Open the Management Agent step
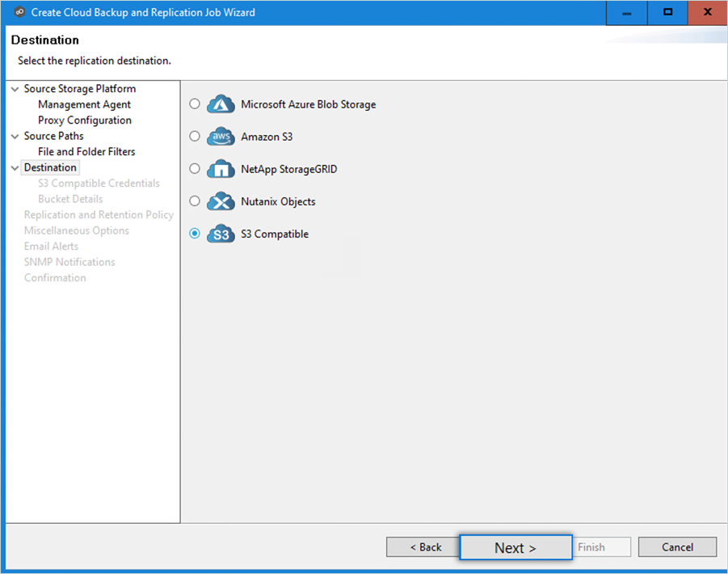 coord(84,104)
